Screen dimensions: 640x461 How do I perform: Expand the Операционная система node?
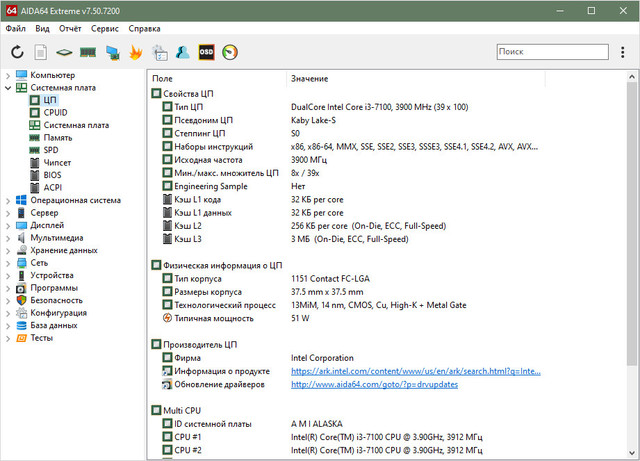pyautogui.click(x=8, y=200)
